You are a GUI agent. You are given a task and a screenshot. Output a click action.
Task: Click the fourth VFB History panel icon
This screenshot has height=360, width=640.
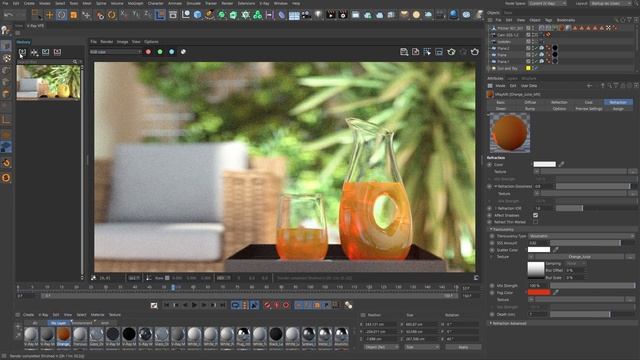coord(57,52)
